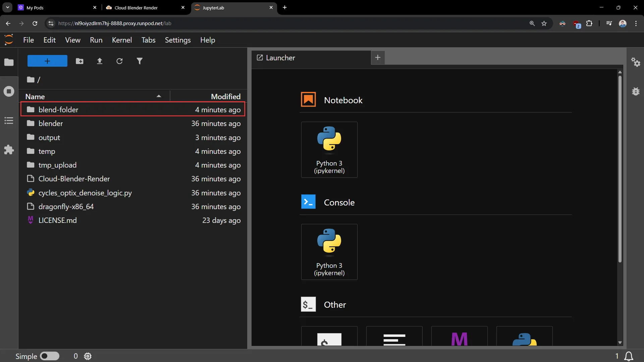The height and width of the screenshot is (362, 644).
Task: Launch Python 3 notebook from Notebook section
Action: pos(329,149)
